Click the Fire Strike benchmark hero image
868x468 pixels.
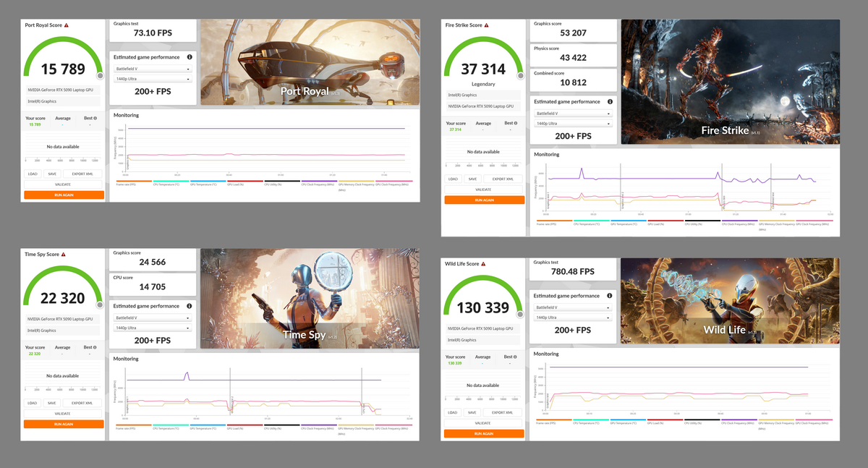(730, 82)
